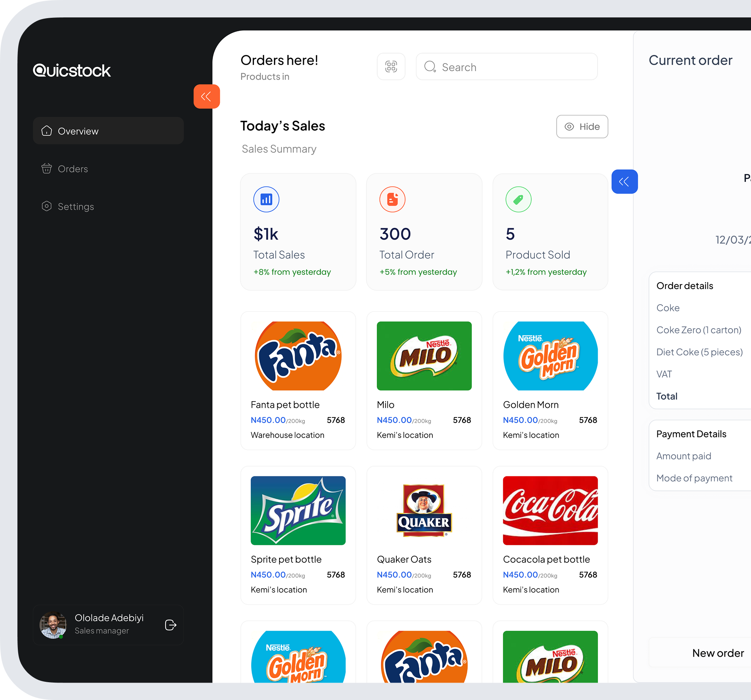Screen dimensions: 751x700
Task: Click 'Mode of payment' row
Action: [694, 478]
